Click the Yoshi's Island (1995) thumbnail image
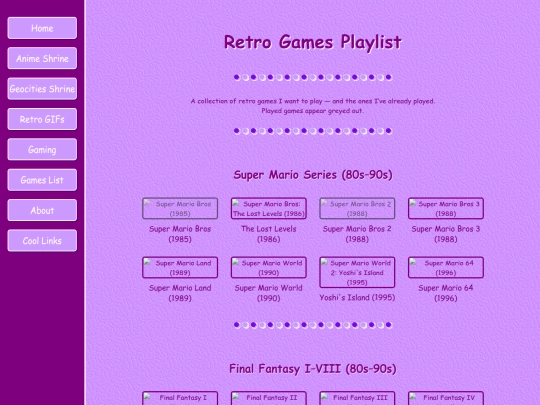The height and width of the screenshot is (405, 540). tap(357, 272)
